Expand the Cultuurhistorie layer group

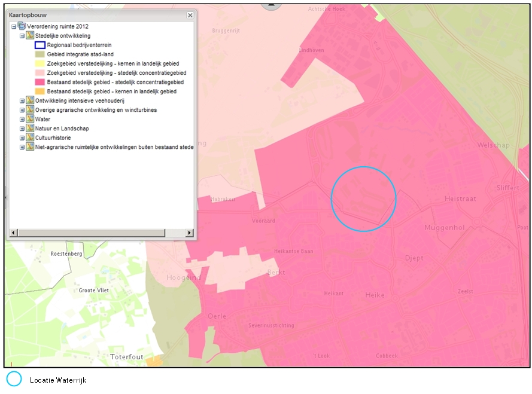22,138
